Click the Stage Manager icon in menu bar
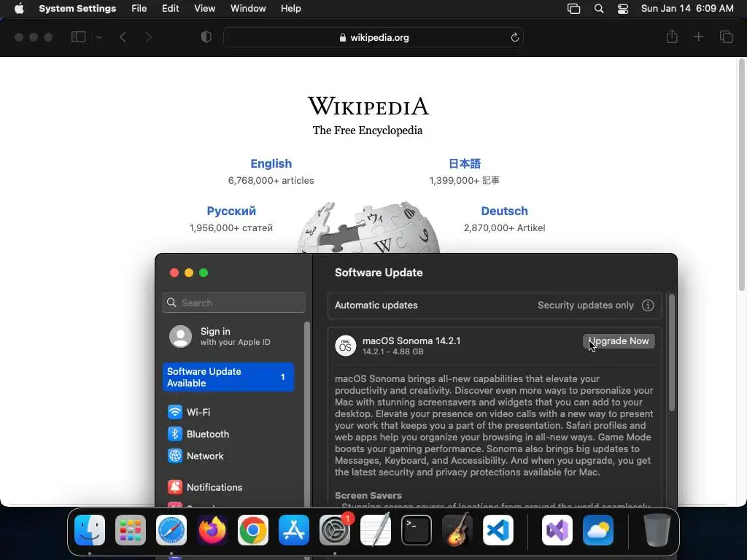This screenshot has width=747, height=560. tap(573, 9)
